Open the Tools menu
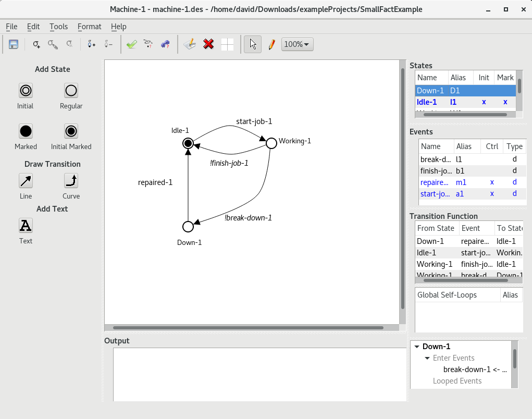The width and height of the screenshot is (532, 419). click(x=58, y=27)
